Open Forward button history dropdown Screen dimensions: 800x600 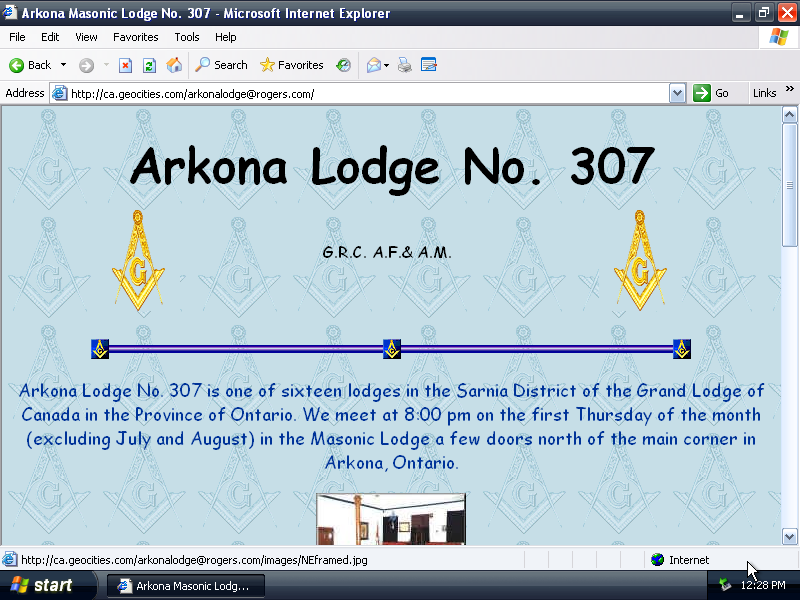tap(106, 65)
